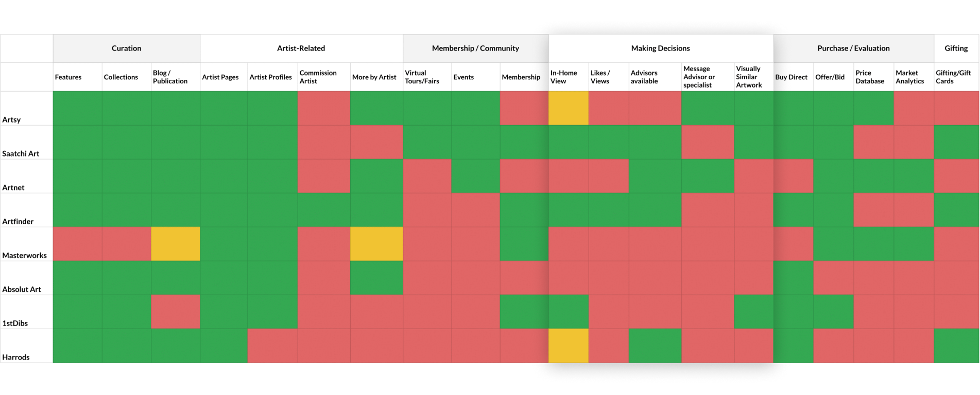The image size is (980, 395).
Task: Click Masterworks' red Features cell
Action: 77,244
